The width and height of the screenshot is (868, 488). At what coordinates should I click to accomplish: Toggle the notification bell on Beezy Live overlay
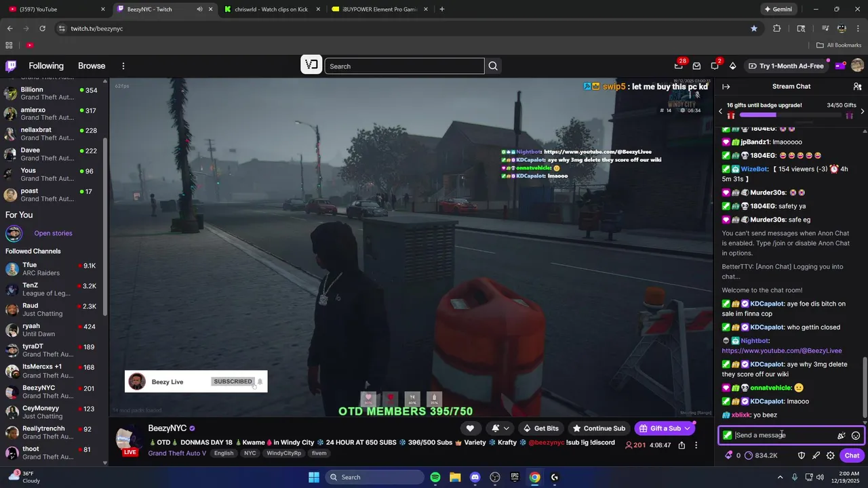tap(260, 382)
